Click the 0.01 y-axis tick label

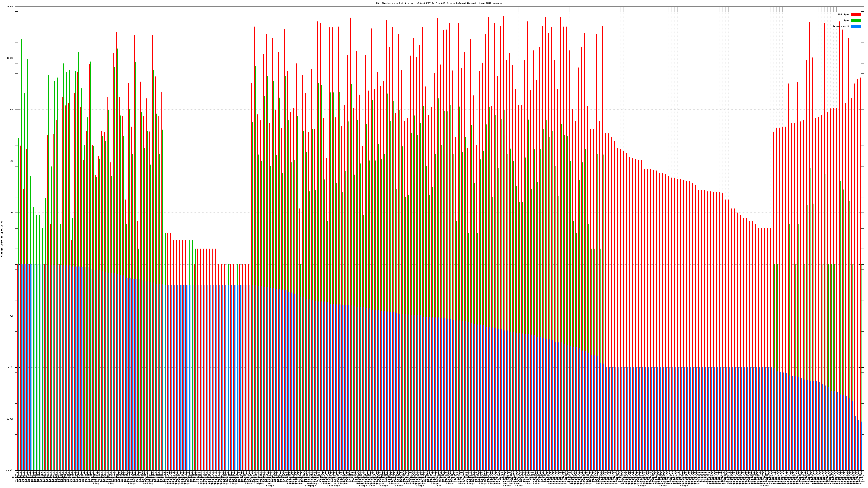click(11, 367)
